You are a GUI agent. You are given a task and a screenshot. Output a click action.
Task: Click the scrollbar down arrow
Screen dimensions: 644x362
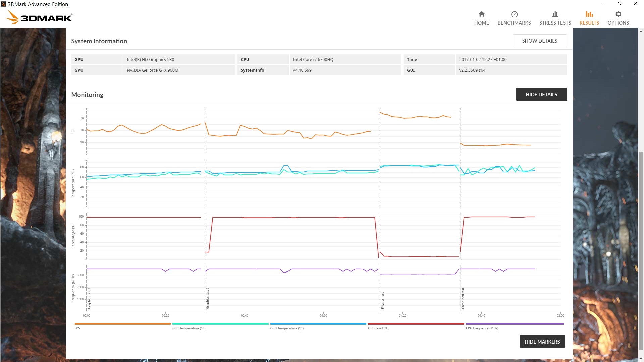(x=641, y=359)
